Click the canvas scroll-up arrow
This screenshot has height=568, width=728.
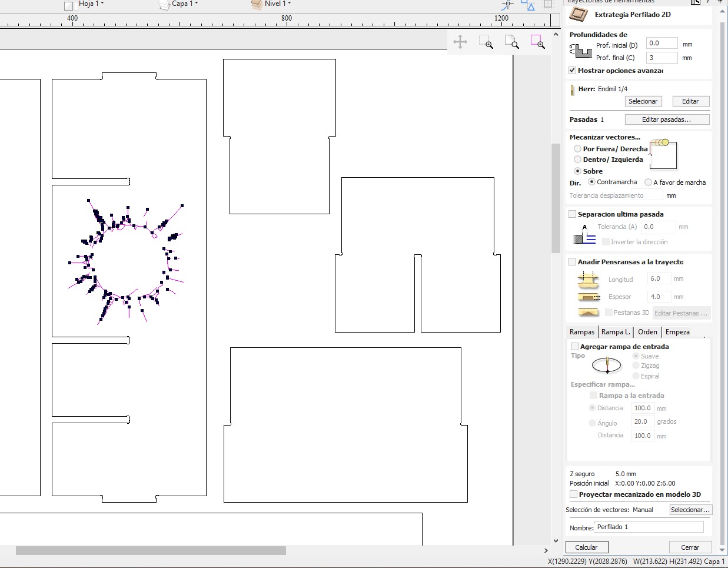click(556, 35)
